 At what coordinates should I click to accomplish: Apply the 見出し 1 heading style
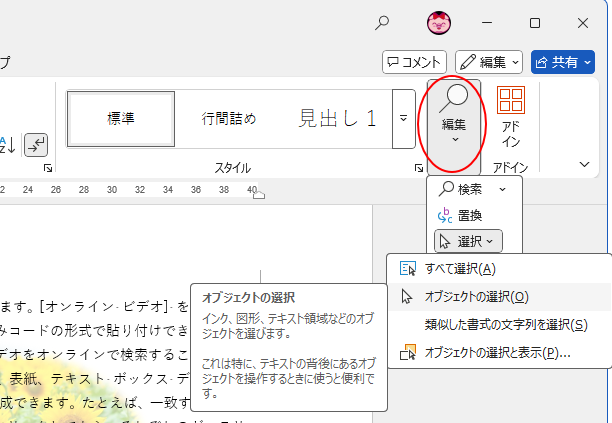click(x=337, y=119)
